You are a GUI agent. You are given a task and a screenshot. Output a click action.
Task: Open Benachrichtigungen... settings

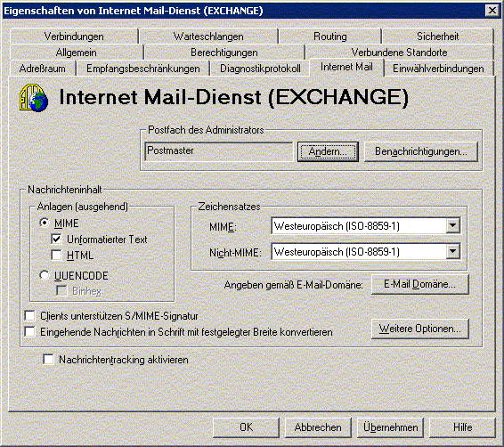421,151
